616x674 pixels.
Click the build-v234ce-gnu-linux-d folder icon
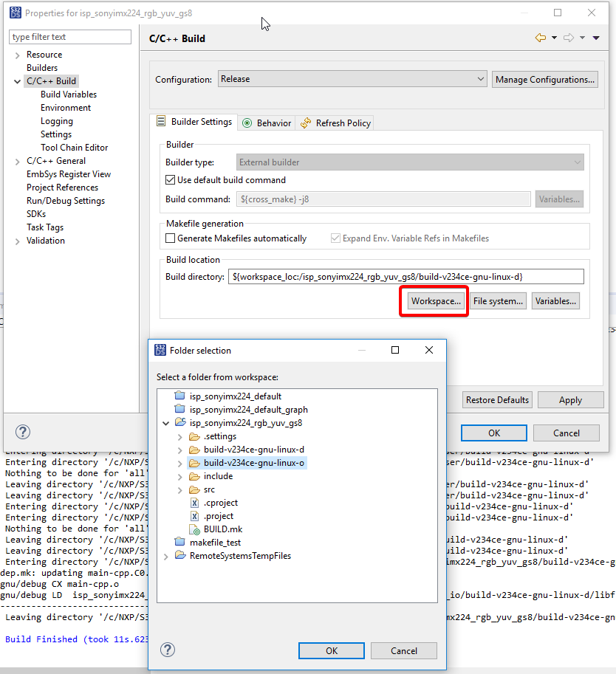(194, 450)
